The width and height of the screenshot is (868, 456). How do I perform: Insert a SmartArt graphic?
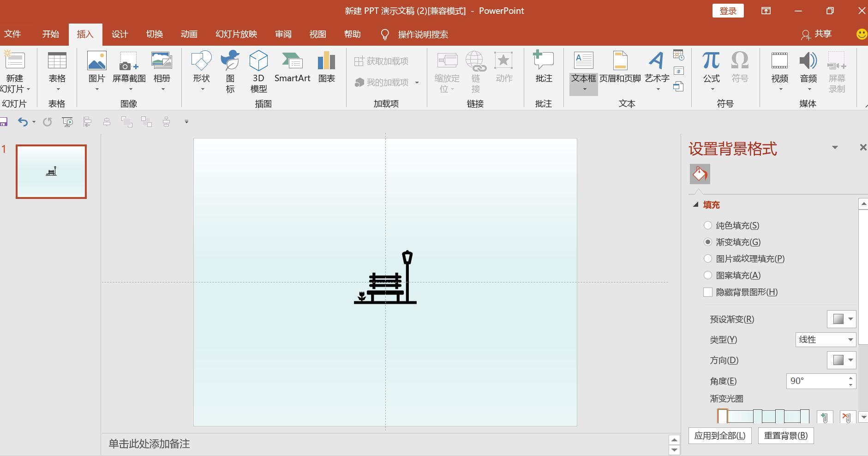292,69
